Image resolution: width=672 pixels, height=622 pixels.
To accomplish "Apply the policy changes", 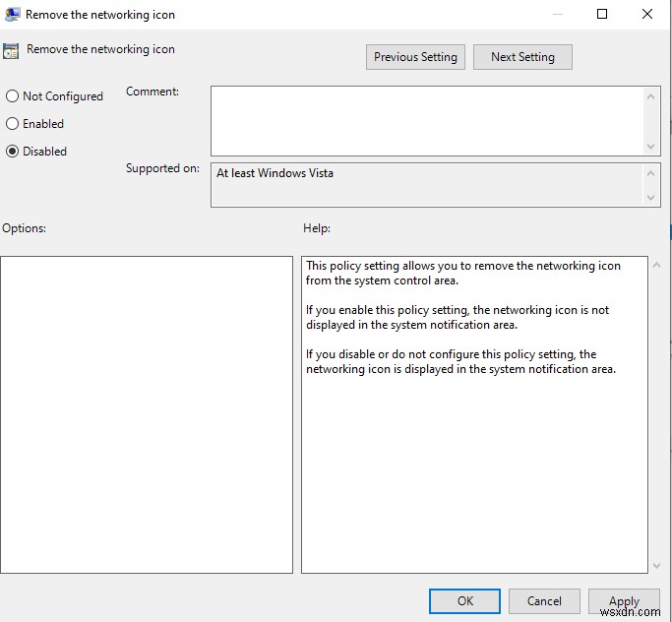I will click(624, 601).
